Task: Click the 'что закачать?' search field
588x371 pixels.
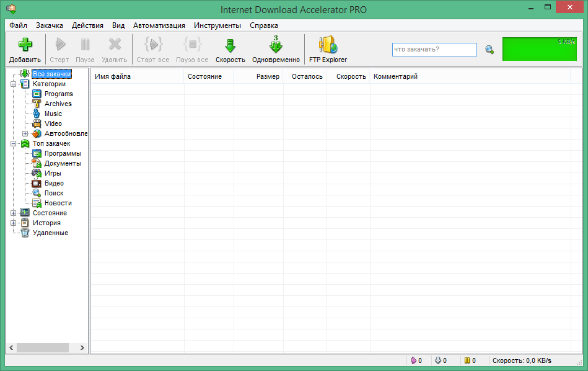Action: point(434,50)
